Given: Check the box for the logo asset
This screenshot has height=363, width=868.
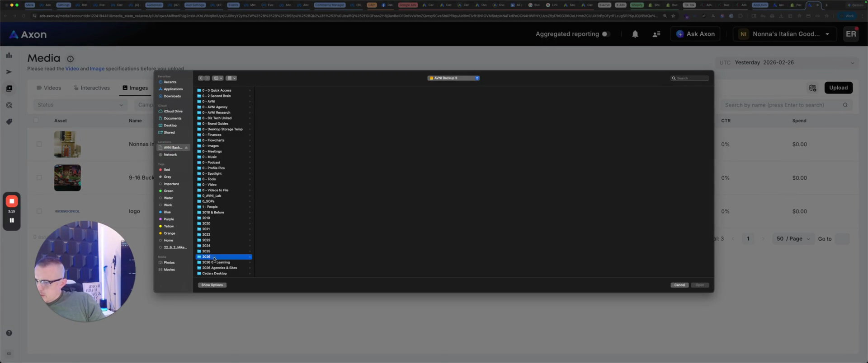Looking at the screenshot, I should 39,211.
